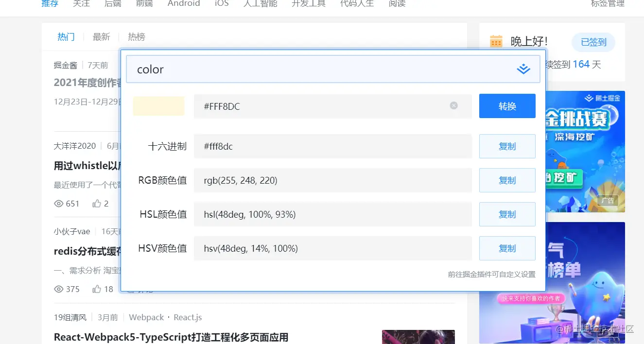
Task: Open the 开发工具 category
Action: [x=308, y=3]
